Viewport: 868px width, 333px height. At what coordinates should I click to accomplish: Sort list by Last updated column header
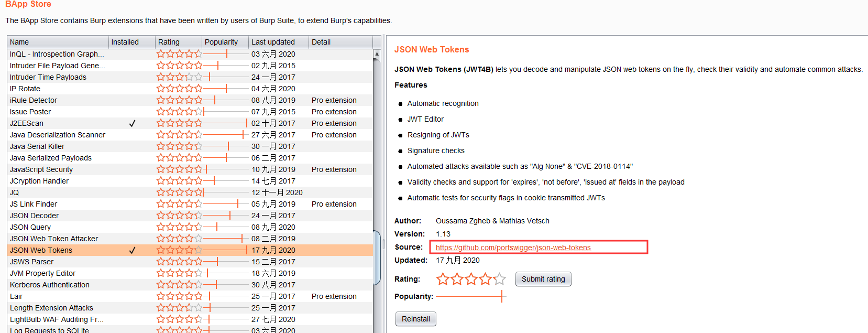pos(279,42)
